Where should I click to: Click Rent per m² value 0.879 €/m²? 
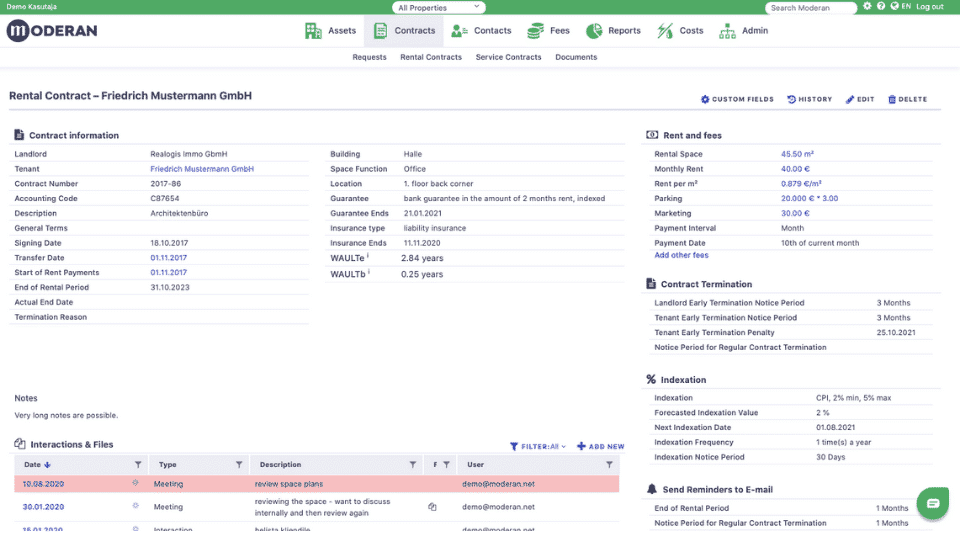801,184
